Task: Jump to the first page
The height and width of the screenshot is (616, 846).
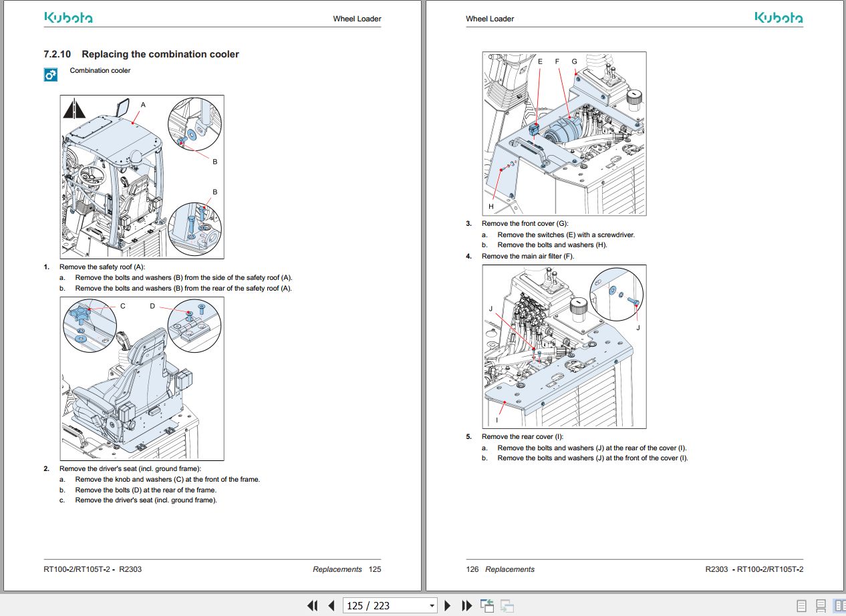Action: click(311, 605)
